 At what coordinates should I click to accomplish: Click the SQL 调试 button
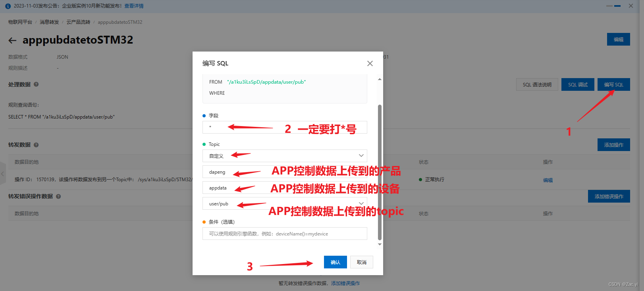(578, 84)
